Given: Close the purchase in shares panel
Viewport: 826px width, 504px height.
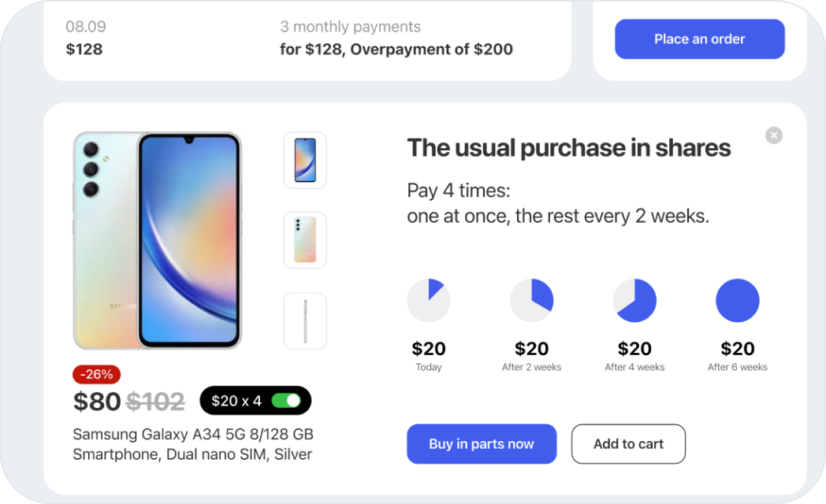Looking at the screenshot, I should [x=773, y=135].
